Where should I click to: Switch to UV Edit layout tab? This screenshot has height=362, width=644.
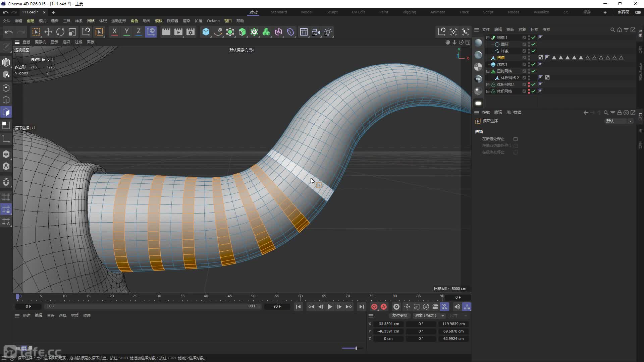tap(358, 12)
